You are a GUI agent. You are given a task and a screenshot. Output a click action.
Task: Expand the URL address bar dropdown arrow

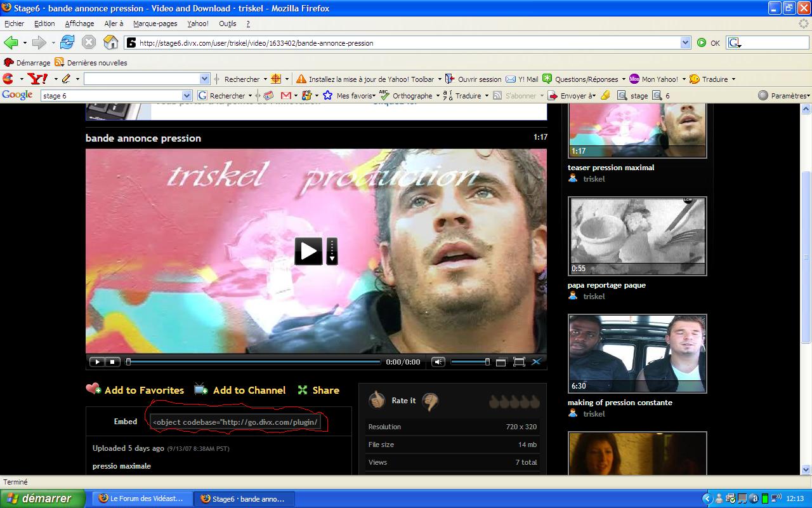685,43
